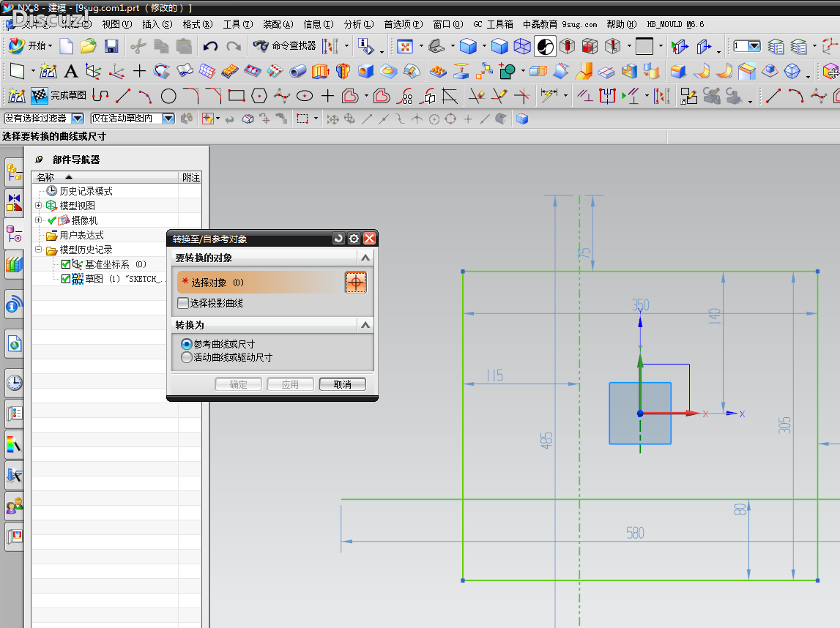
Task: Open the GC Toolkits menu
Action: tap(493, 24)
